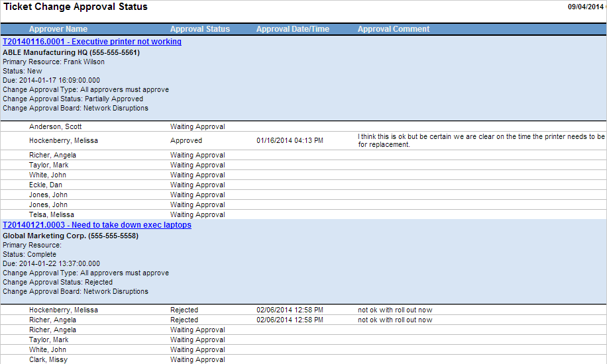Open ticket T20140116.0001 Executive printer not working
Image resolution: width=607 pixels, height=364 pixels.
(x=92, y=42)
